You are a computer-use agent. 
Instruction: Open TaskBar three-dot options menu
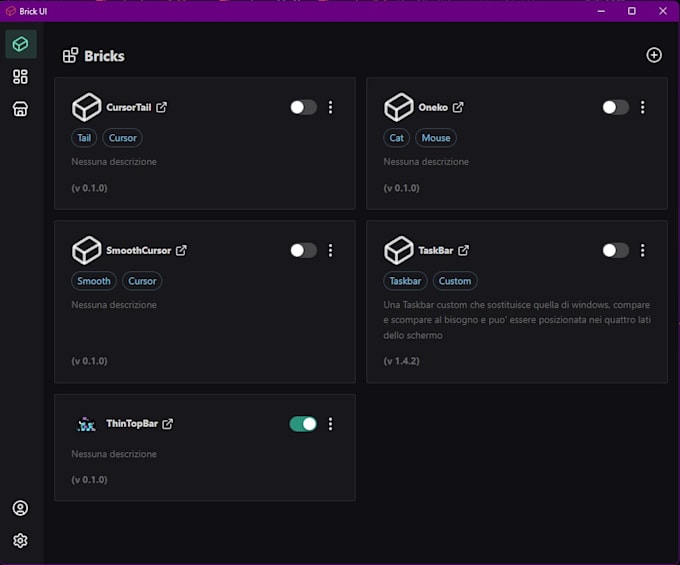pos(643,250)
